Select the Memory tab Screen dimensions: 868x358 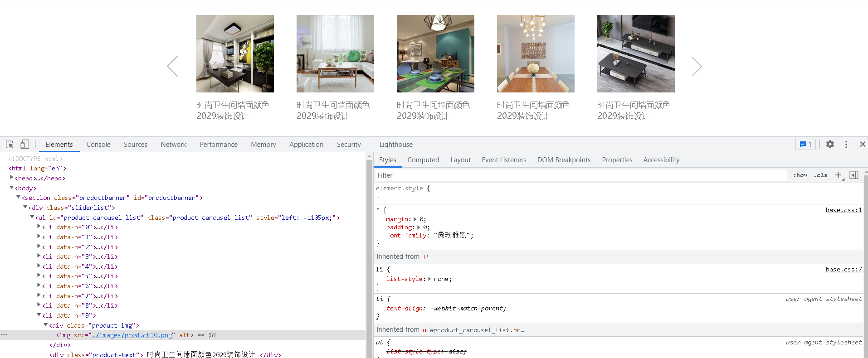coord(263,145)
